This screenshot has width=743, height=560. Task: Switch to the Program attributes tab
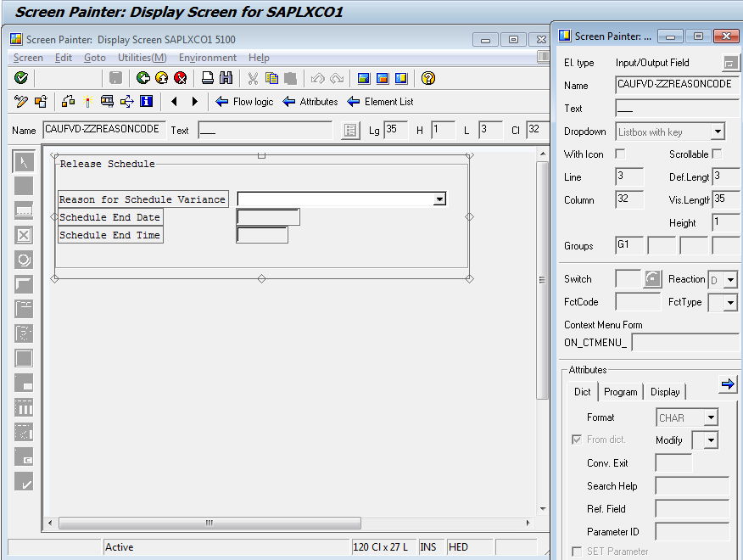(621, 392)
